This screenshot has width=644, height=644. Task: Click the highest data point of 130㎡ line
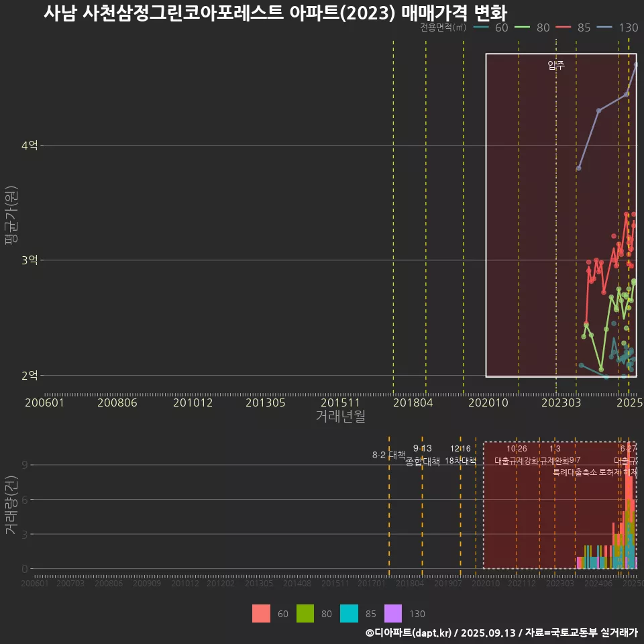tap(636, 64)
